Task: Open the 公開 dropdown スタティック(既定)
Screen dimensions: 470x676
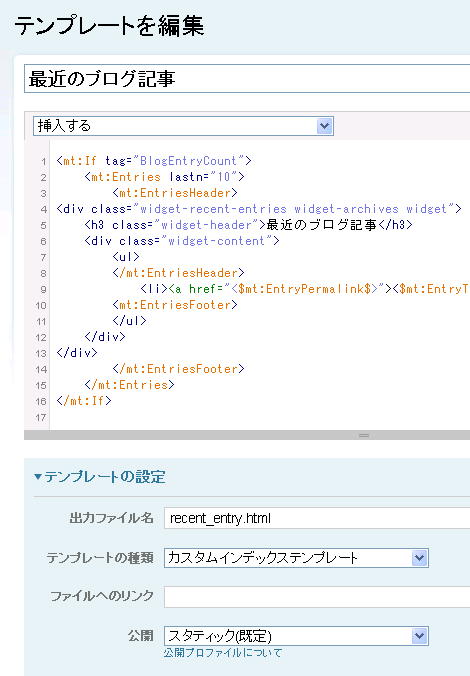Action: tap(296, 636)
